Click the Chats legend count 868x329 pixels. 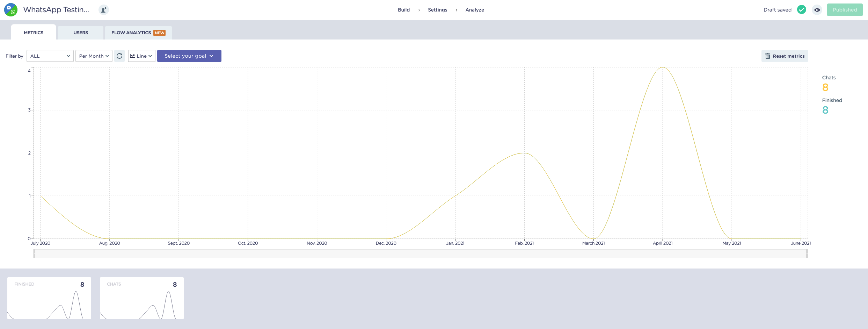point(825,87)
